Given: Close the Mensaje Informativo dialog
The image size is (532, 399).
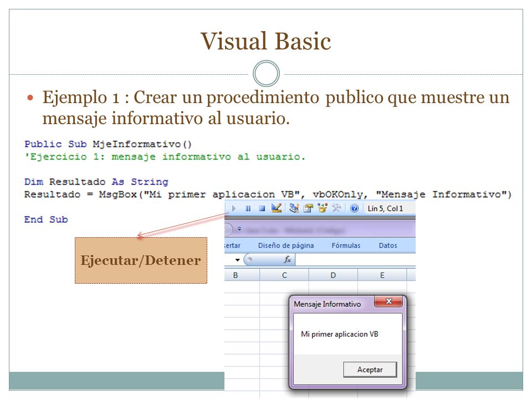Looking at the screenshot, I should pyautogui.click(x=389, y=301).
